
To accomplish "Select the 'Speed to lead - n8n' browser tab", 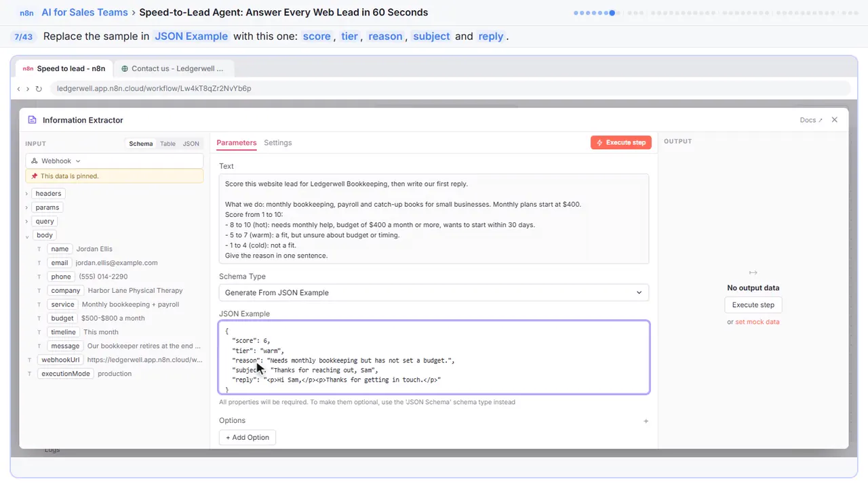I will point(64,68).
